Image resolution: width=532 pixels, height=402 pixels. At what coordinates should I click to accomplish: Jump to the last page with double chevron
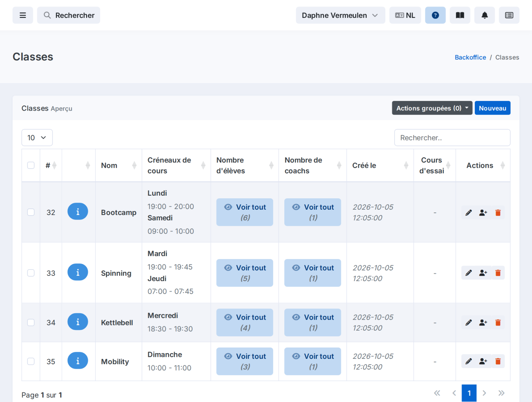point(501,393)
